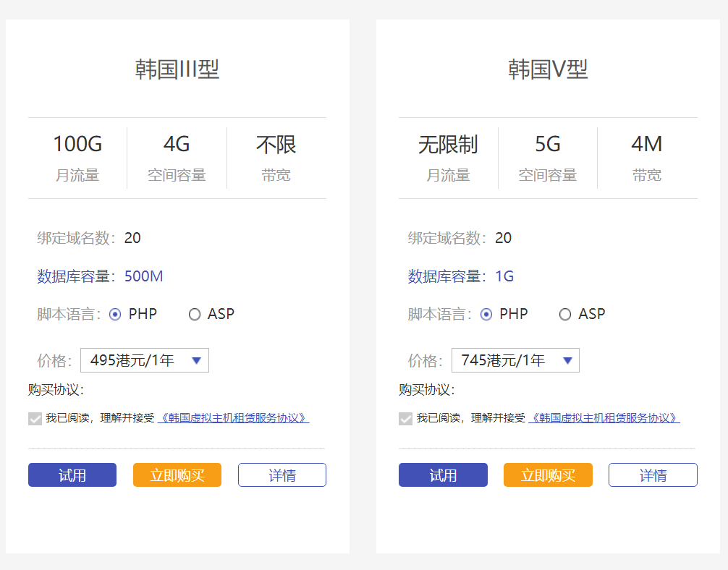Start 试用 for the 韩国V型 plan
Image resolution: width=728 pixels, height=570 pixels.
point(443,475)
